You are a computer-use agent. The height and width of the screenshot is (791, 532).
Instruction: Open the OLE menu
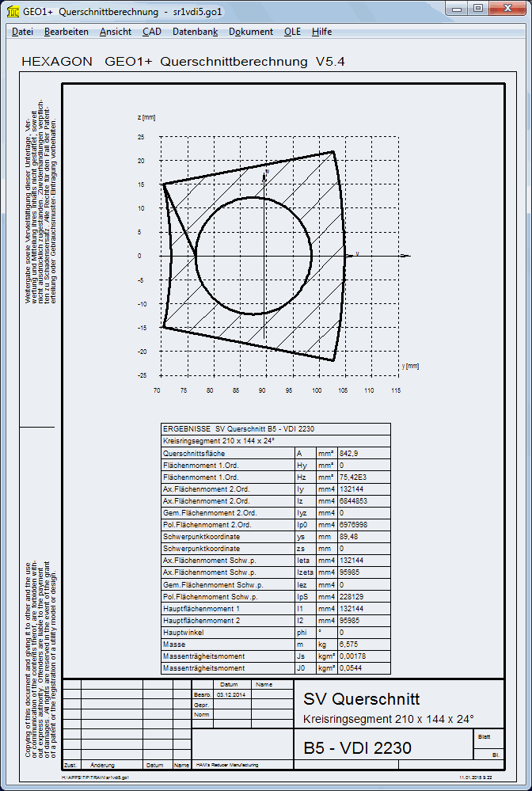tap(292, 32)
